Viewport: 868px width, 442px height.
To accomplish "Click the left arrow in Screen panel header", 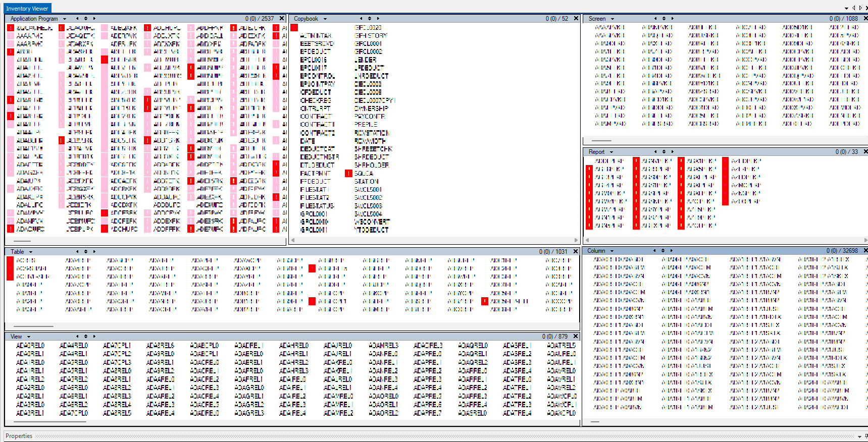I will pos(655,19).
